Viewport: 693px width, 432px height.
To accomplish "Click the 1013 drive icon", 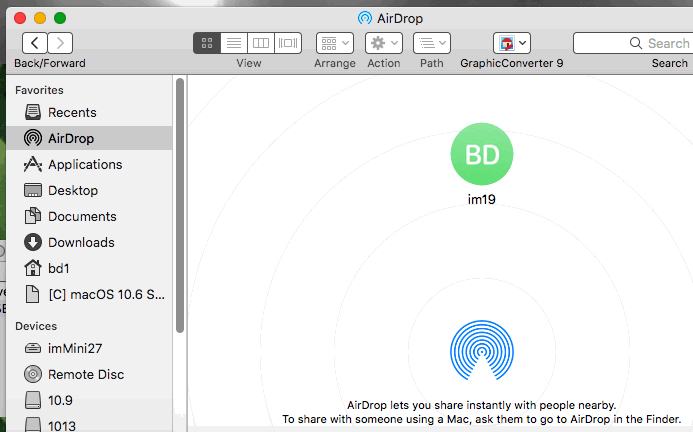I will (x=33, y=424).
